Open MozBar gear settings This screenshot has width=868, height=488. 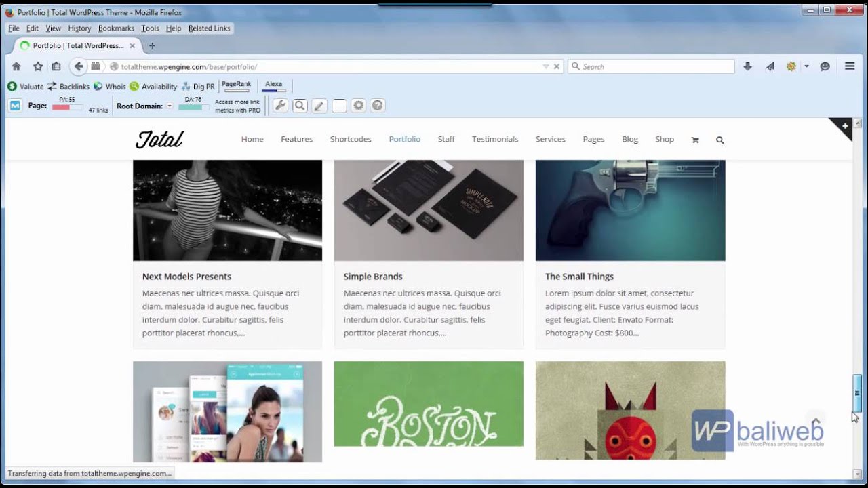[359, 106]
